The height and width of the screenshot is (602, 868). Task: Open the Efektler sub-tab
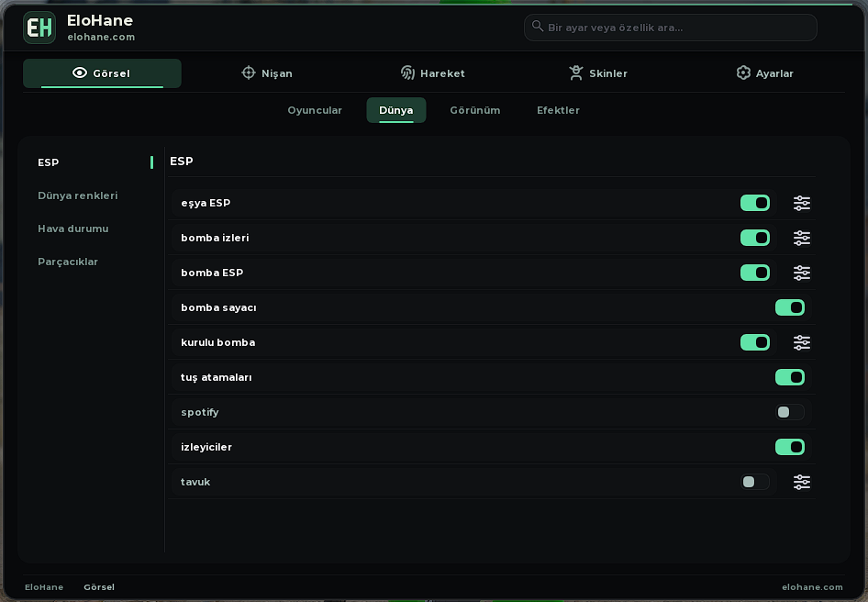558,110
